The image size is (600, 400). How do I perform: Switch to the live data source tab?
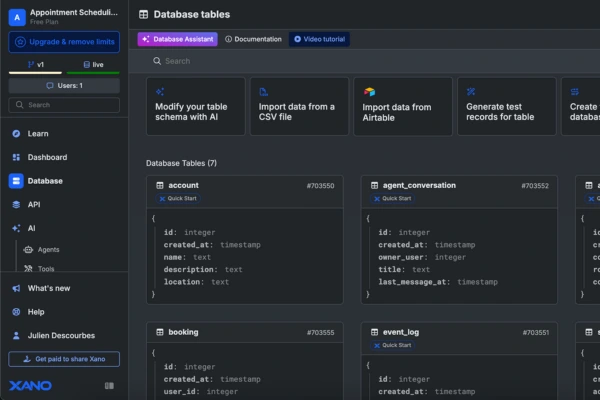93,65
